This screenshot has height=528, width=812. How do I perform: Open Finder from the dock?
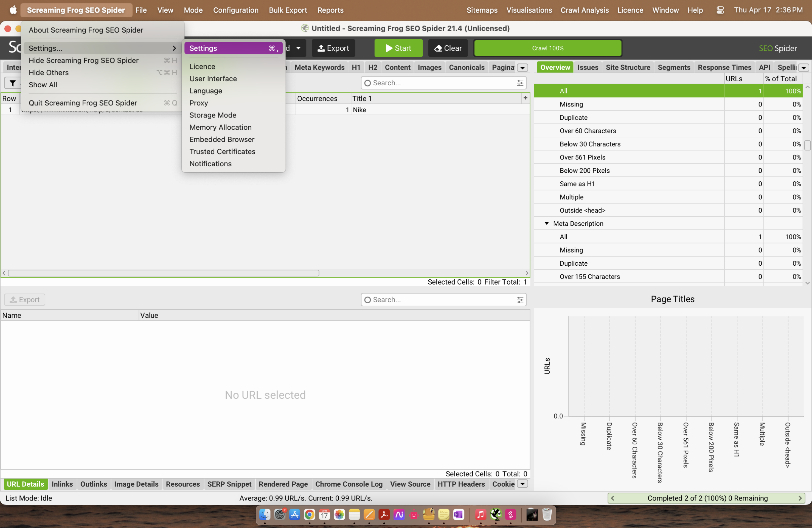265,514
